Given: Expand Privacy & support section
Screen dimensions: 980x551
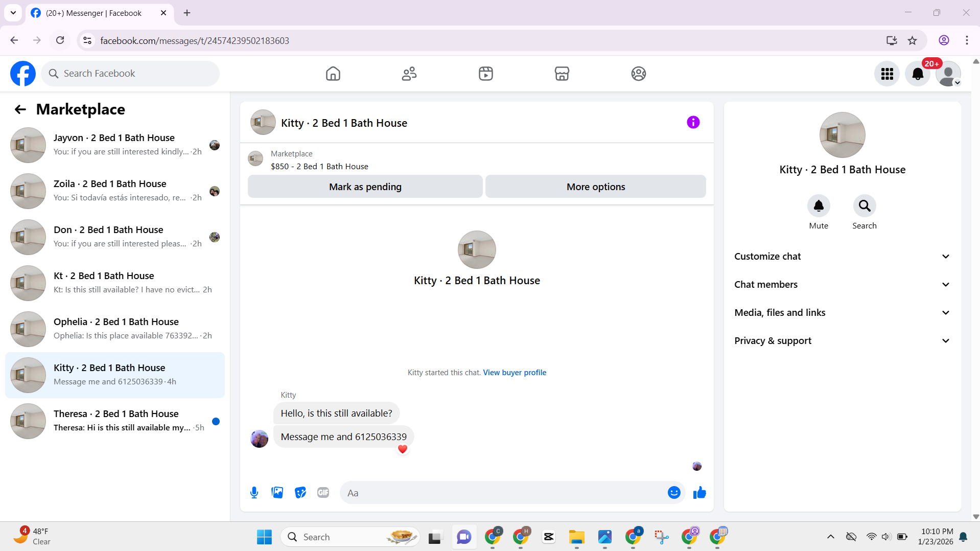Looking at the screenshot, I should 842,341.
